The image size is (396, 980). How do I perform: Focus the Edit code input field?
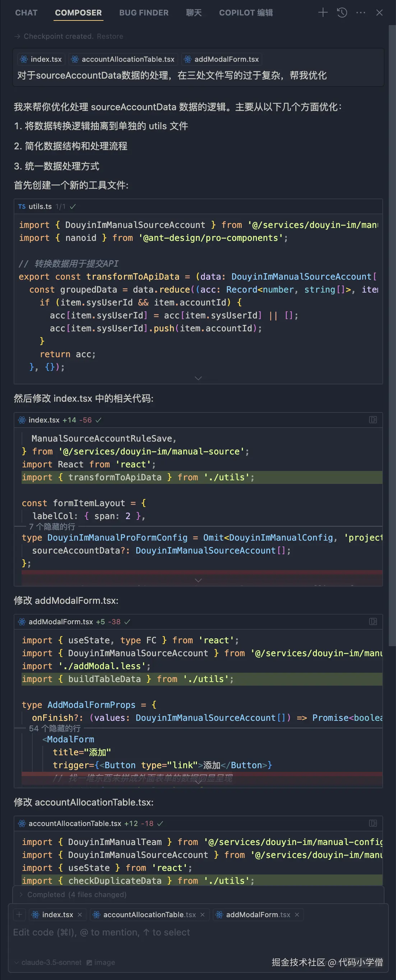click(x=152, y=933)
